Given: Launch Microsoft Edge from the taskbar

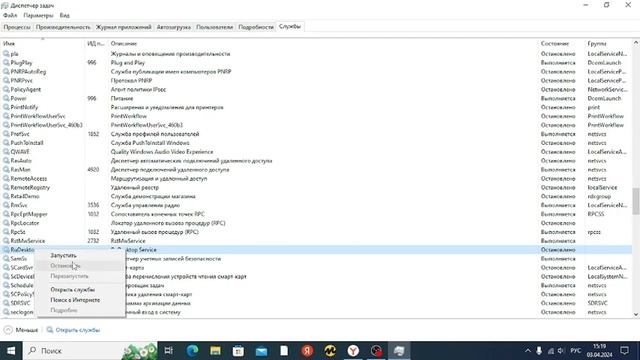Looking at the screenshot, I should pyautogui.click(x=192, y=351).
